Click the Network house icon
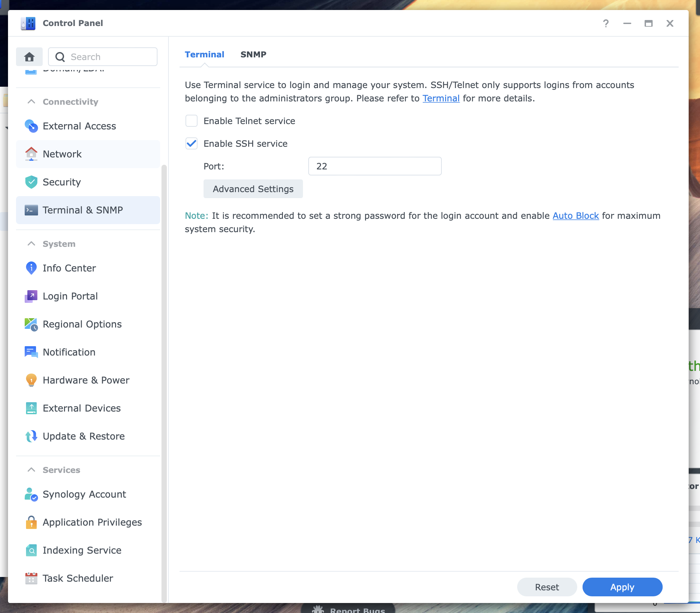 coord(31,154)
